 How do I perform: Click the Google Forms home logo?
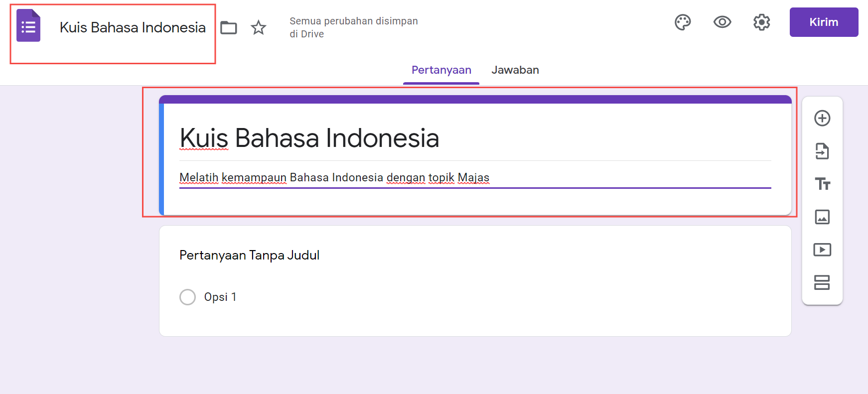[x=28, y=26]
